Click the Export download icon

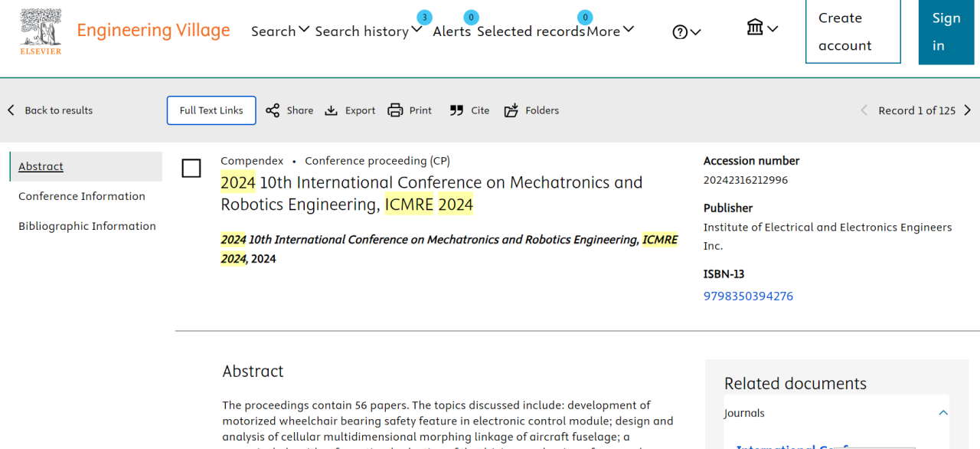pos(332,110)
